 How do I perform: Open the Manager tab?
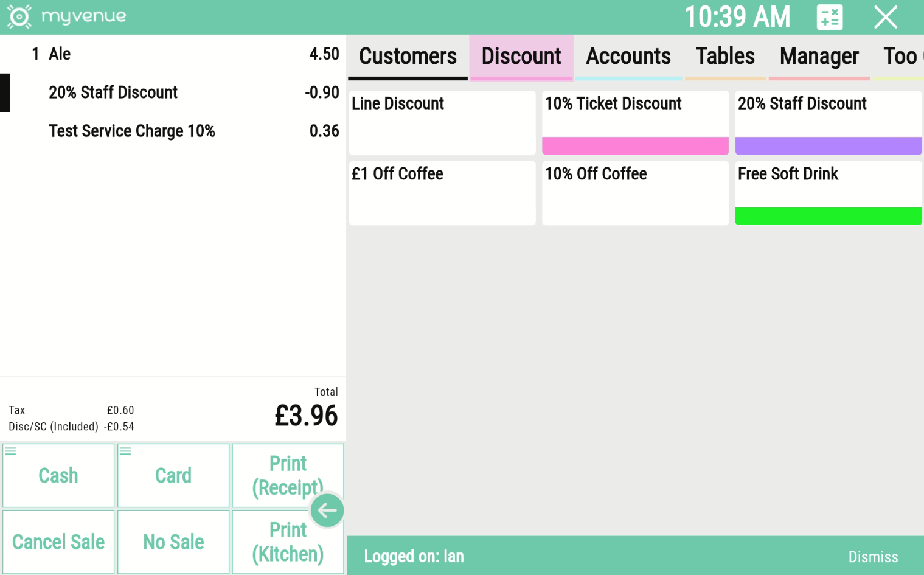819,56
